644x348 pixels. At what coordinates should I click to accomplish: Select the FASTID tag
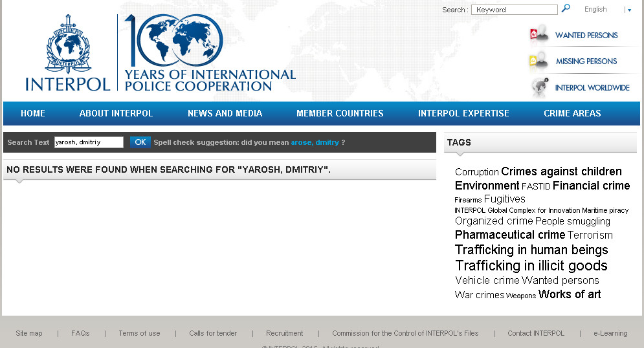[x=536, y=187]
